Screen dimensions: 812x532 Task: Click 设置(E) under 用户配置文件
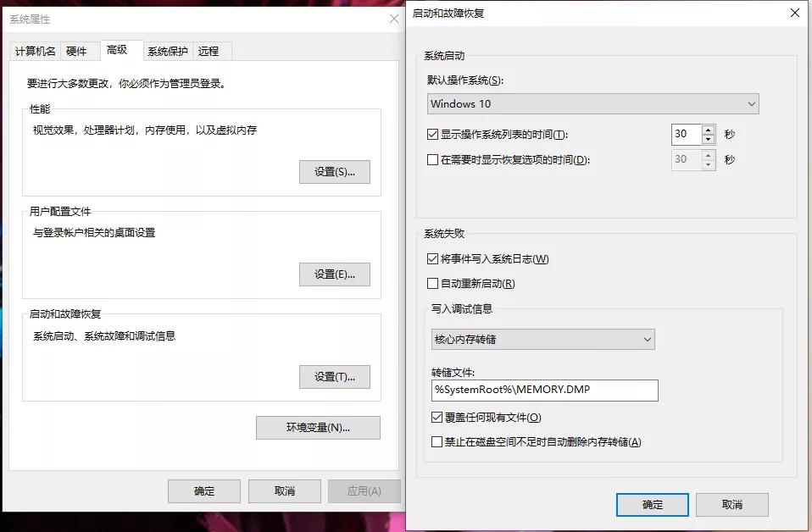click(334, 274)
